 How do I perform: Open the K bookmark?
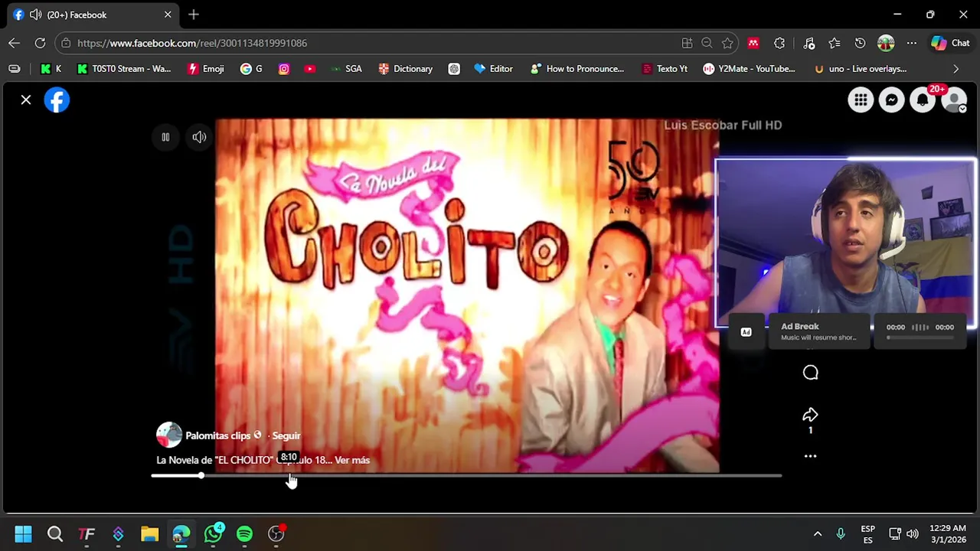click(x=51, y=69)
